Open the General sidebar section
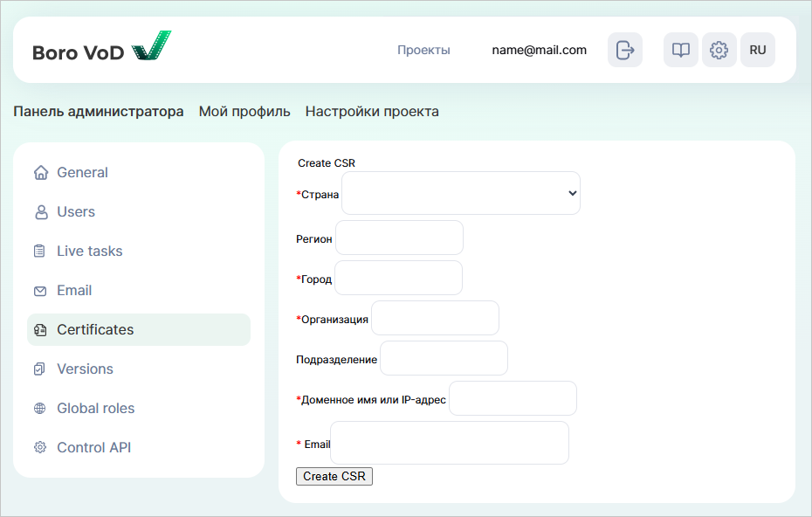This screenshot has width=812, height=517. click(139, 173)
